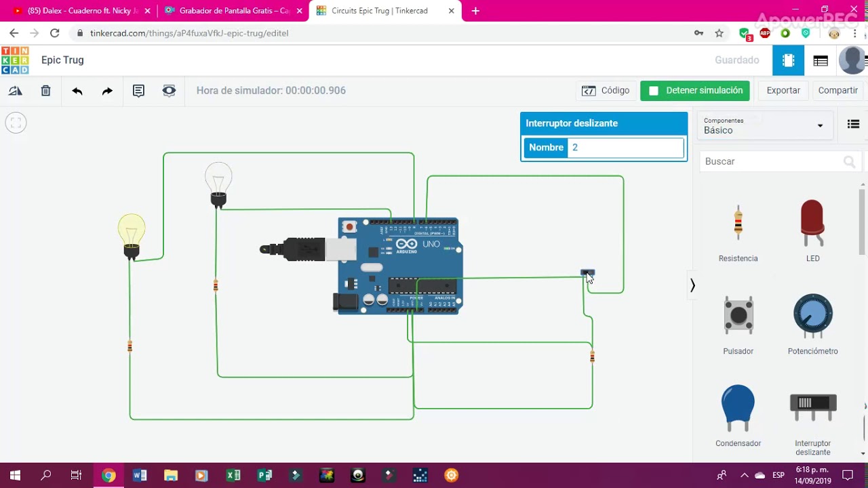This screenshot has width=868, height=488.
Task: Select the LED component
Action: click(x=812, y=230)
